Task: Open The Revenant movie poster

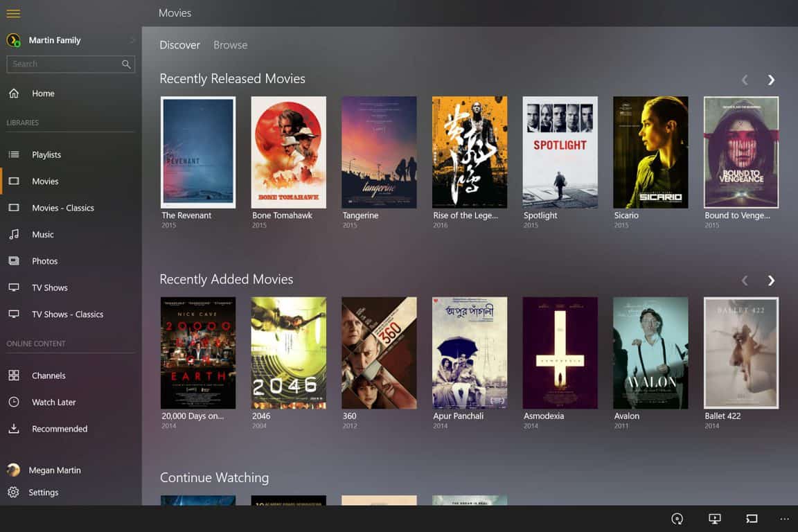Action: [198, 152]
